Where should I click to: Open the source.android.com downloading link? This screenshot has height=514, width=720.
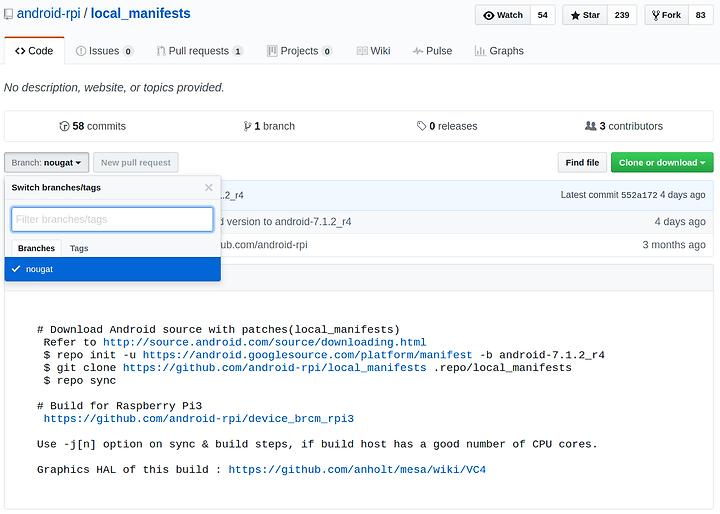click(x=264, y=342)
